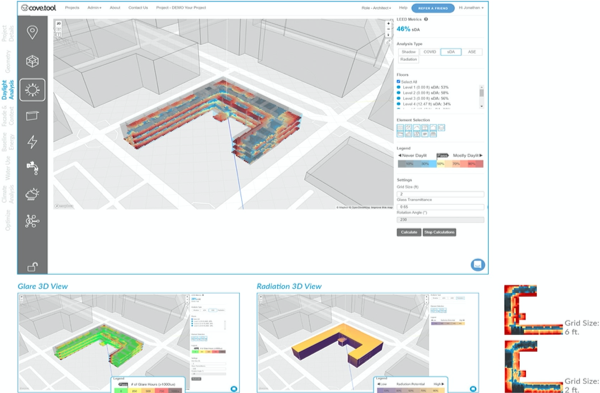The image size is (600, 393).
Task: Switch analysis type to Shadow
Action: pyautogui.click(x=408, y=52)
